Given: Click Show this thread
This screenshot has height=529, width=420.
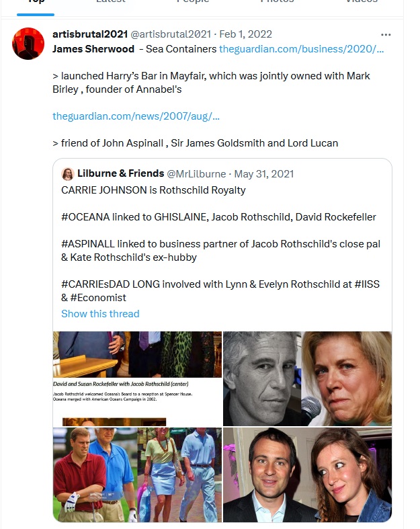Looking at the screenshot, I should tap(100, 313).
